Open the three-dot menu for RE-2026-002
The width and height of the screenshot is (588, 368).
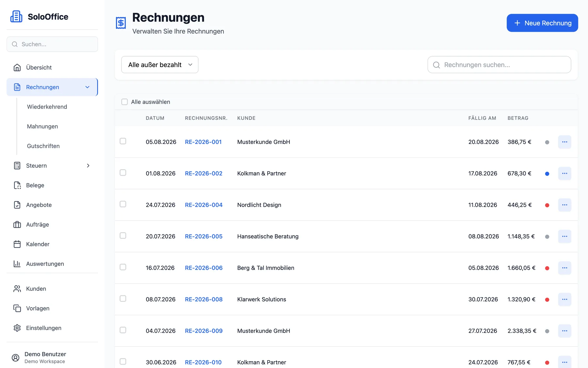click(564, 173)
